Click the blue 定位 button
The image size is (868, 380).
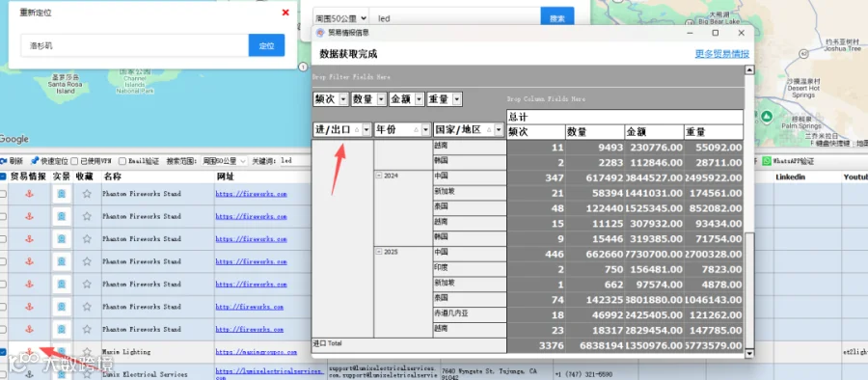[x=267, y=45]
